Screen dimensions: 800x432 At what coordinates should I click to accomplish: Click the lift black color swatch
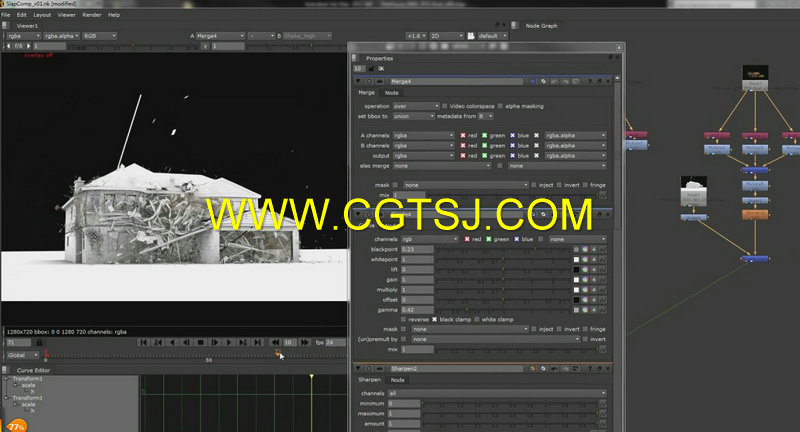(576, 269)
